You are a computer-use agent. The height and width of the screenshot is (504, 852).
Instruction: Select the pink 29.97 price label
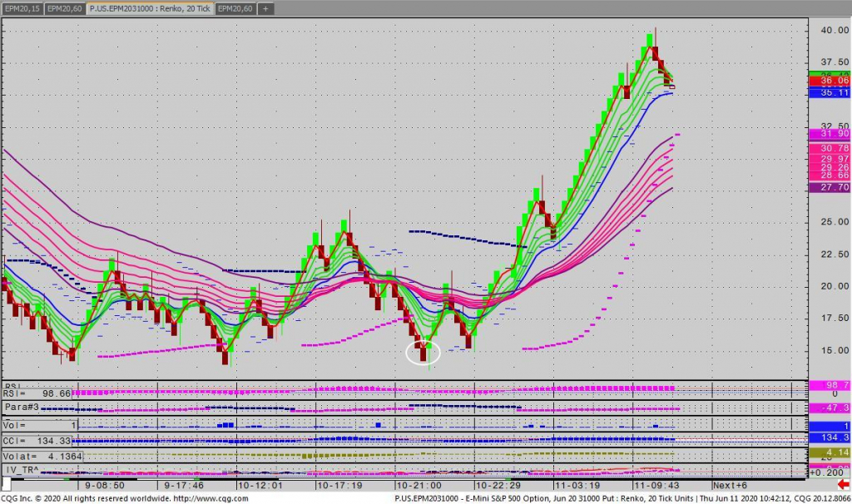click(830, 159)
